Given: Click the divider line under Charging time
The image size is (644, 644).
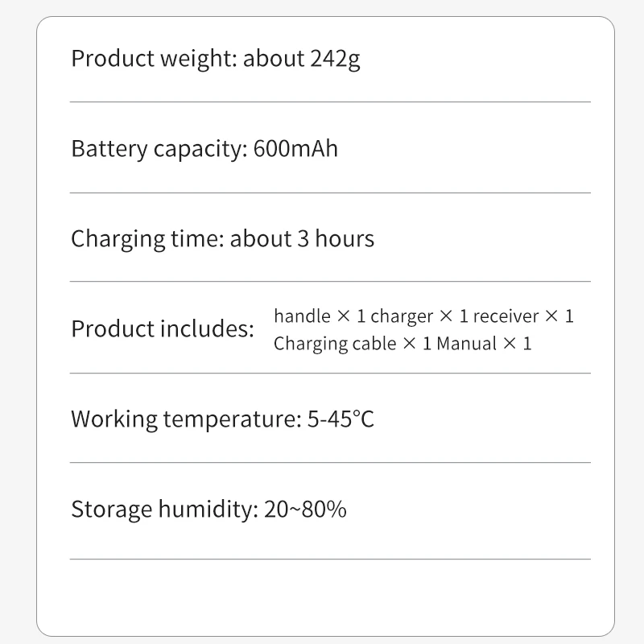Looking at the screenshot, I should point(330,282).
